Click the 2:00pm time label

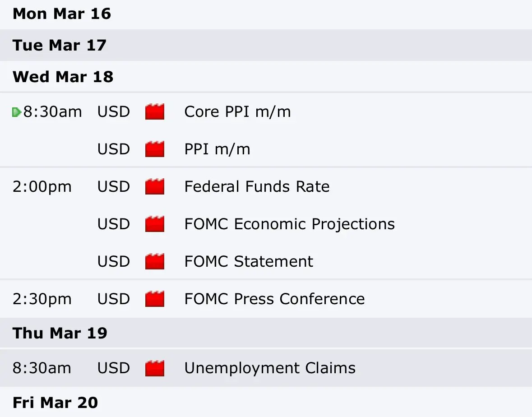click(42, 187)
